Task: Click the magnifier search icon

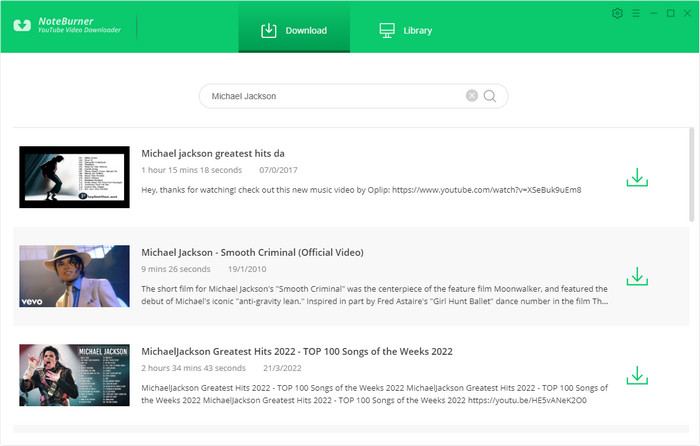Action: 490,96
